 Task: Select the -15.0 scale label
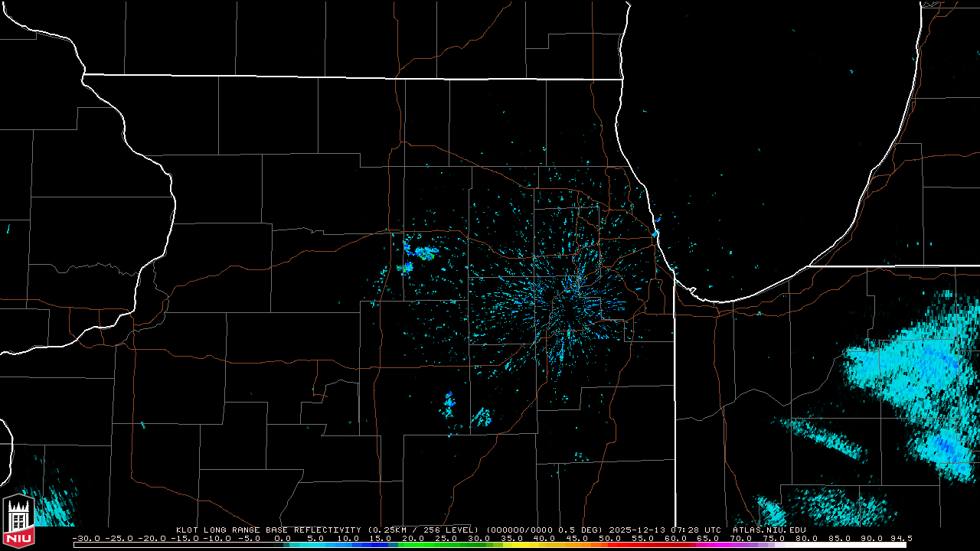point(186,538)
